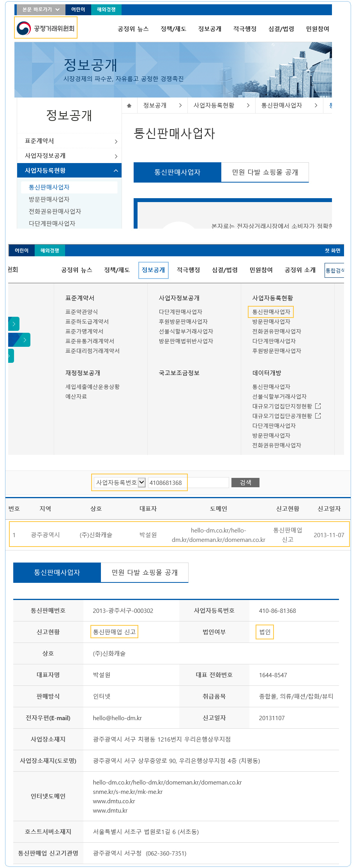The image size is (353, 868).
Task: Switch to upper 통신판매사업자 tab
Action: click(177, 172)
